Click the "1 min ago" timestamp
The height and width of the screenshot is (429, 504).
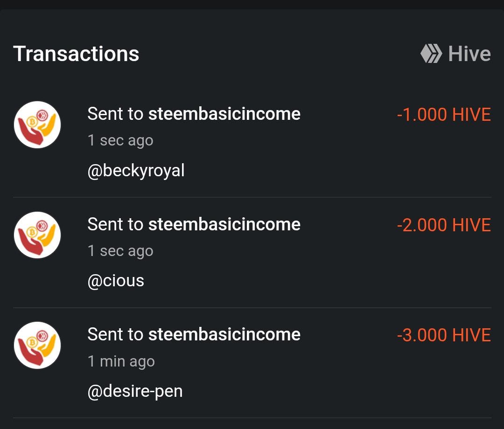(x=121, y=361)
